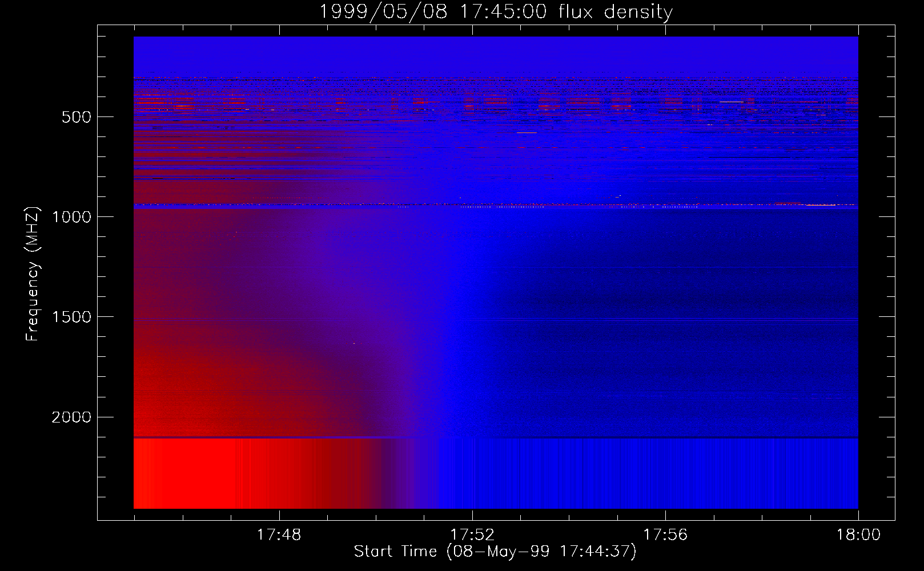Click the plot title "1999/05/08 17:45:00 flux density"
Screen dimensions: 924x571
tap(496, 11)
